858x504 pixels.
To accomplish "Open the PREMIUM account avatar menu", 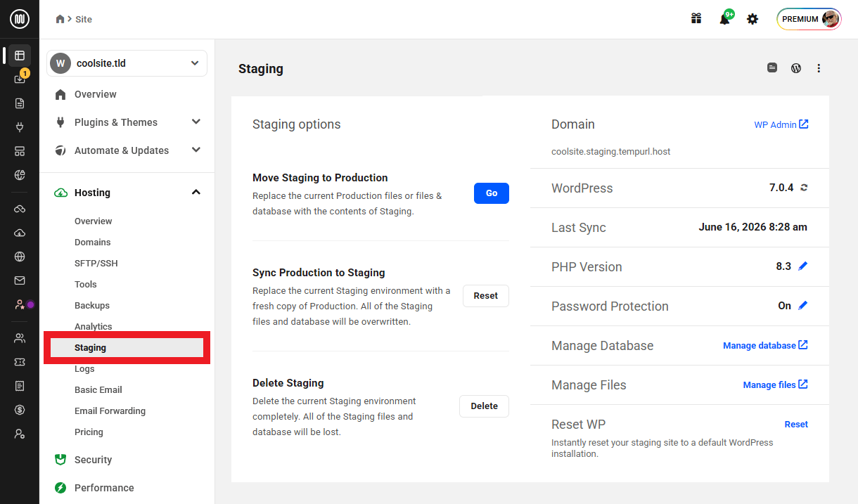I will tap(809, 19).
